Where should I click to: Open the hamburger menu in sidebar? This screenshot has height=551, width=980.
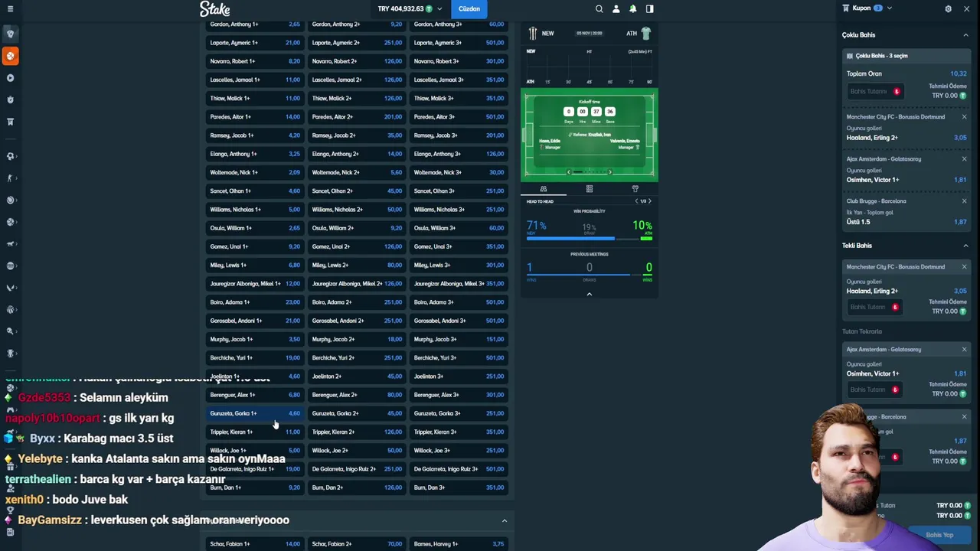tap(10, 8)
